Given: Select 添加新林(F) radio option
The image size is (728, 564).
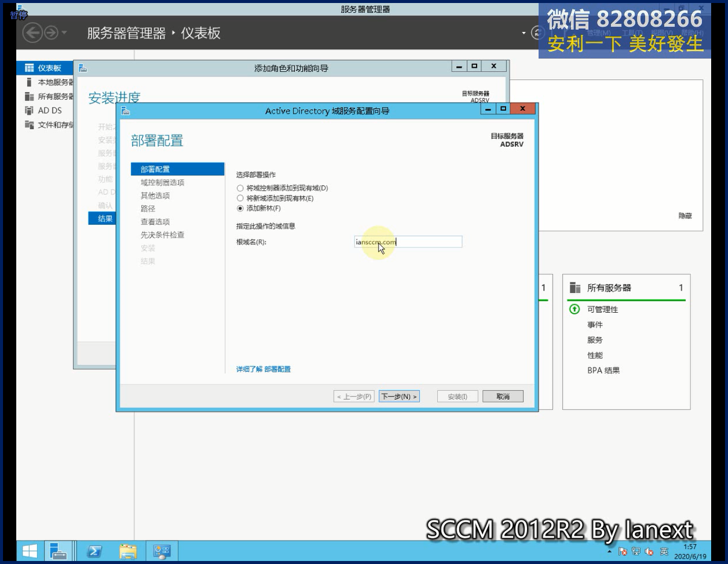Looking at the screenshot, I should pos(241,209).
